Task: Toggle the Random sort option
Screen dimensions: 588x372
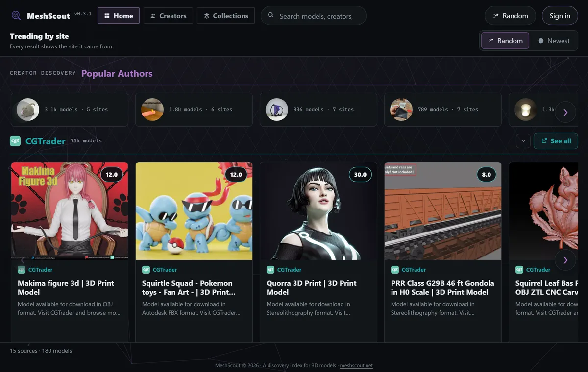Action: pos(505,41)
